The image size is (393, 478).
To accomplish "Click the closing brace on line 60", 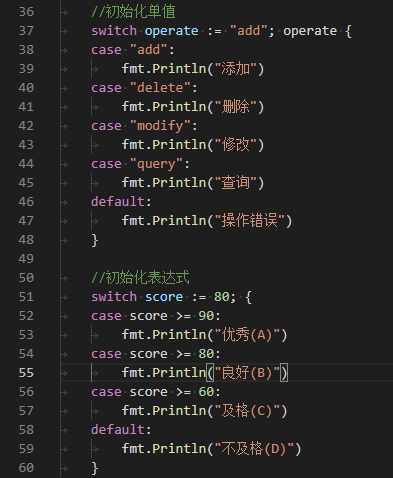I will (x=95, y=468).
